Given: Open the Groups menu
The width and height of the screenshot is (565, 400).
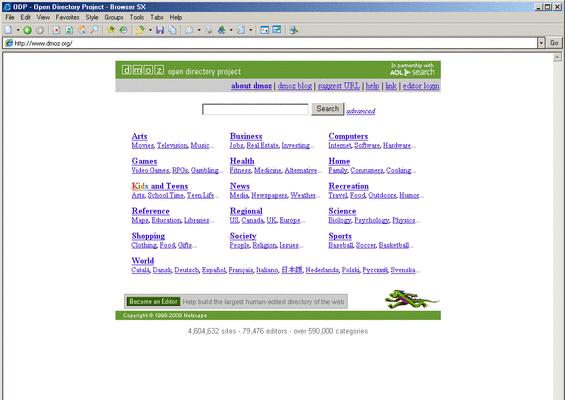Looking at the screenshot, I should pyautogui.click(x=114, y=17).
